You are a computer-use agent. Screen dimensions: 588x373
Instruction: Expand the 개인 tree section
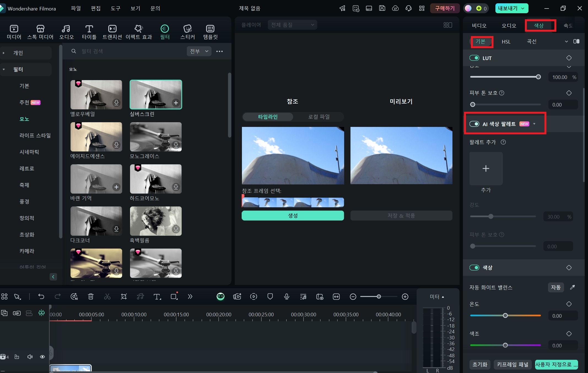(x=4, y=53)
